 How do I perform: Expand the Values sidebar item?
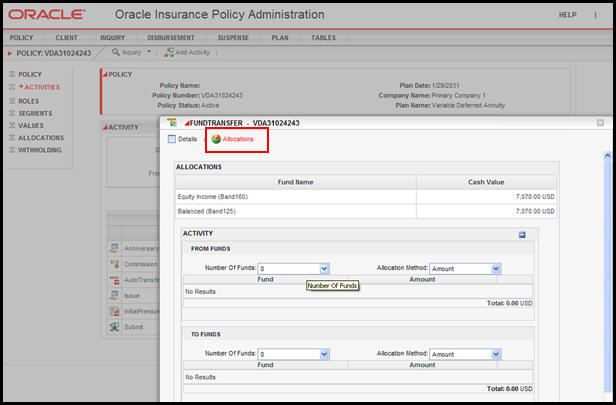point(12,125)
